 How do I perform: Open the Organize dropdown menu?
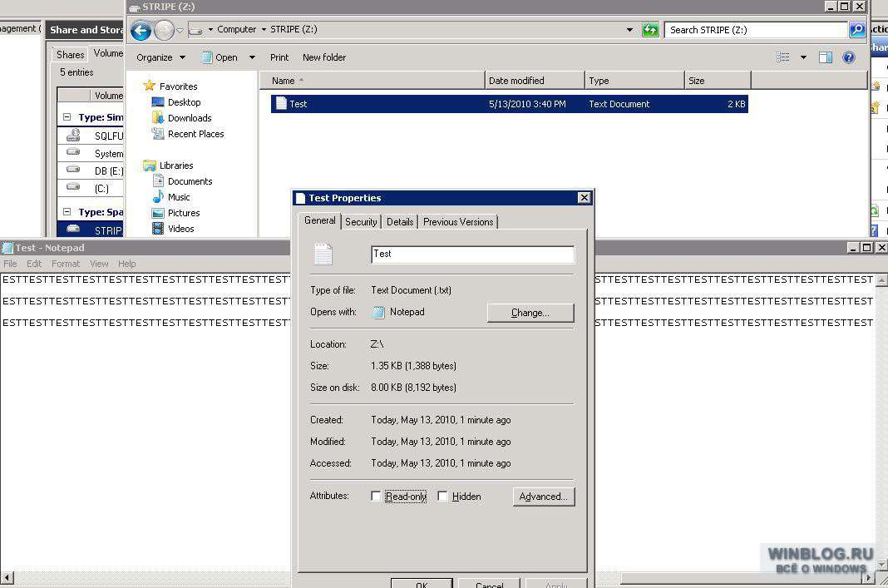tap(160, 57)
